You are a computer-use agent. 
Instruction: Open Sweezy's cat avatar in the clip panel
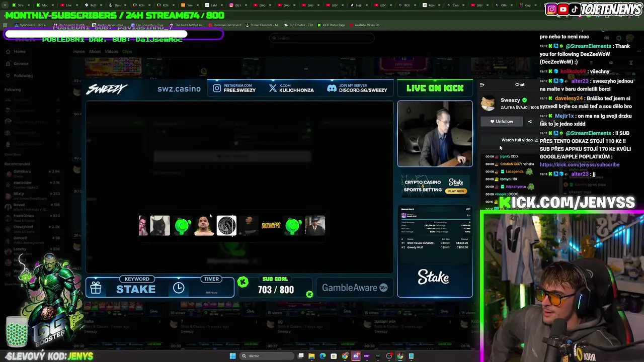pos(488,104)
